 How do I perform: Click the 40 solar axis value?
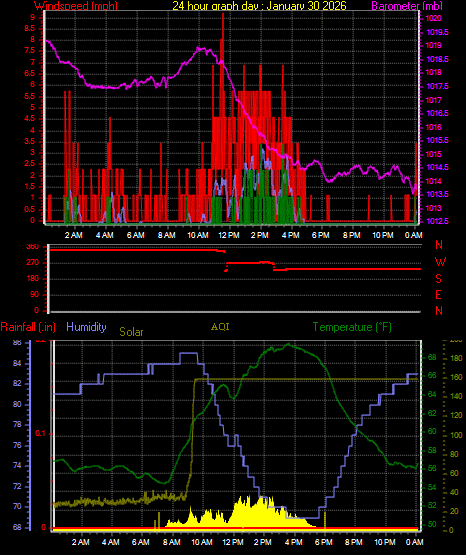[454, 492]
